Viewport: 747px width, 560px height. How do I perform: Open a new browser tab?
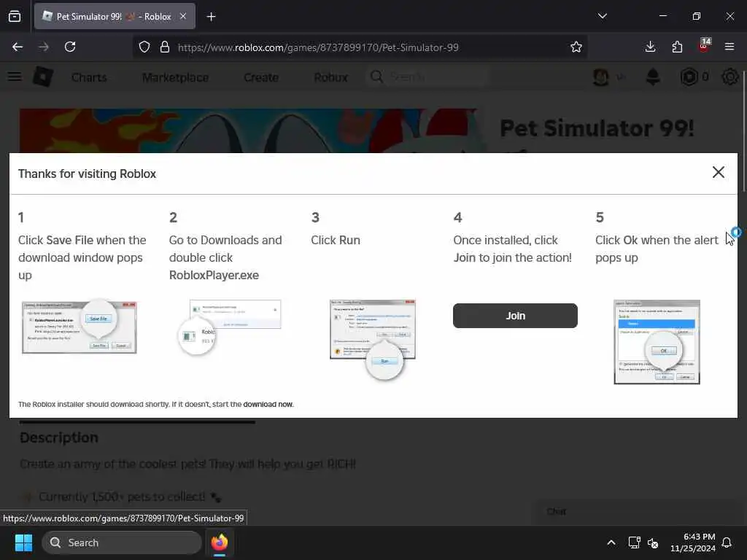(x=211, y=17)
